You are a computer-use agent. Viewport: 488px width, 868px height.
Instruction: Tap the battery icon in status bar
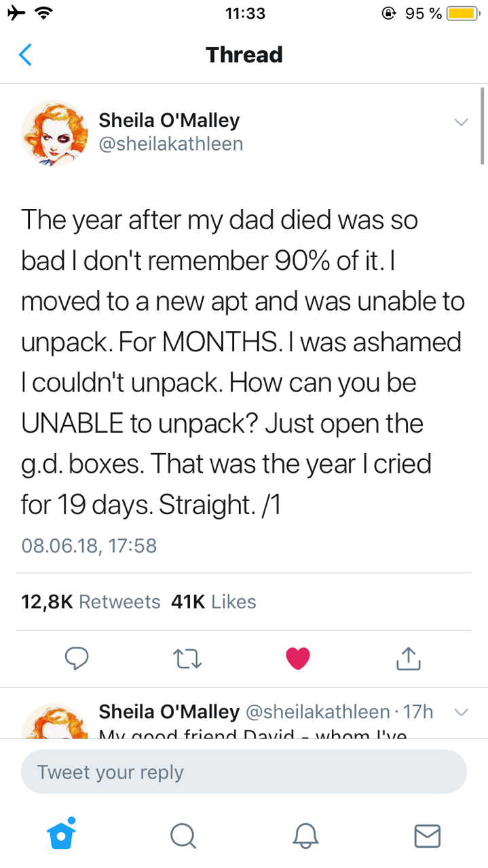tap(463, 14)
